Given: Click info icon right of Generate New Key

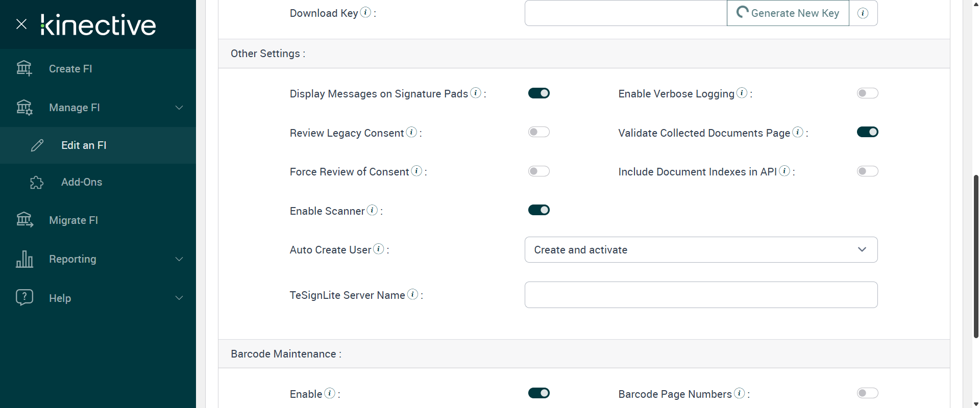Looking at the screenshot, I should pos(863,13).
